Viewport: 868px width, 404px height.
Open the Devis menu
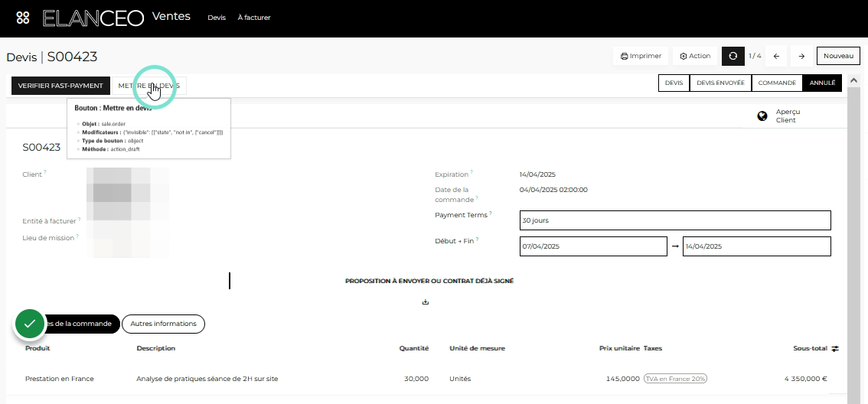click(217, 18)
